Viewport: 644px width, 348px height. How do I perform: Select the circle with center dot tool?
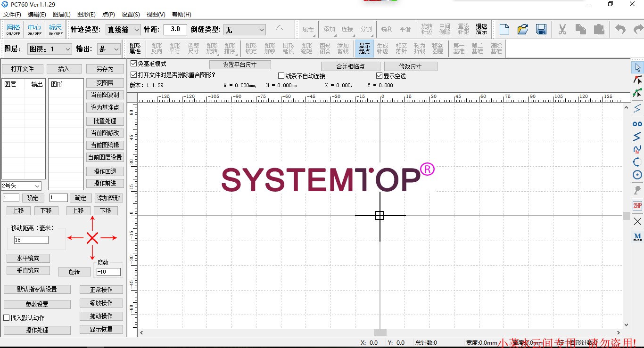pos(637,175)
